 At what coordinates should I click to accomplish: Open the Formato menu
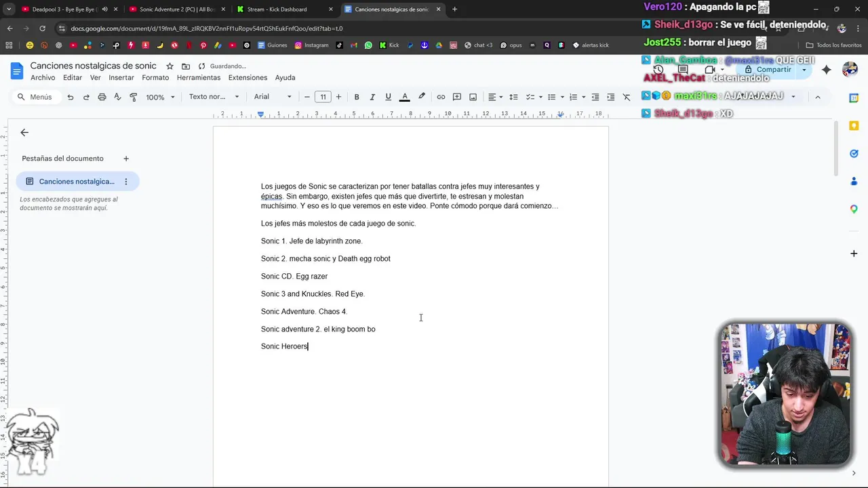(x=155, y=77)
